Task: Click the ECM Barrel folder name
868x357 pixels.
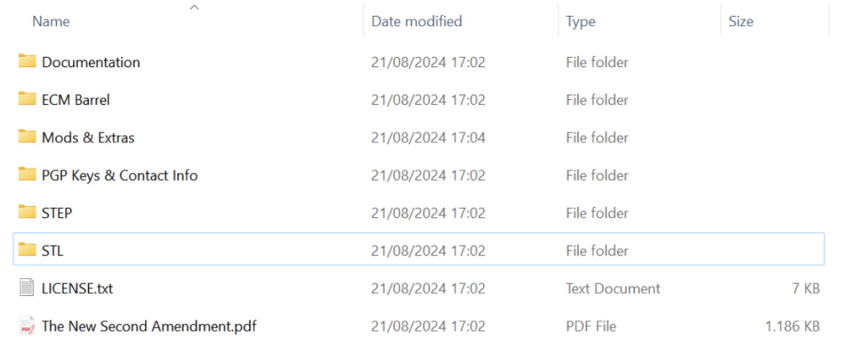Action: click(75, 100)
